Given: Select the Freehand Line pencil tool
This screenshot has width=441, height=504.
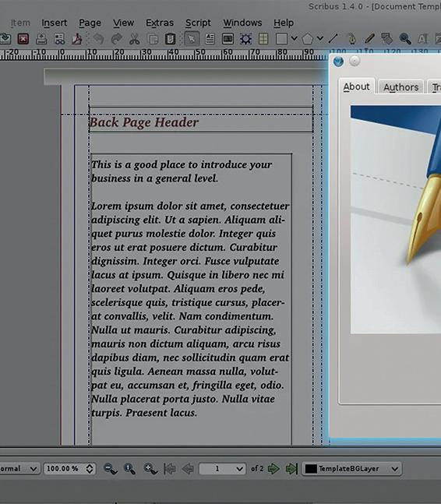Looking at the screenshot, I should [369, 39].
